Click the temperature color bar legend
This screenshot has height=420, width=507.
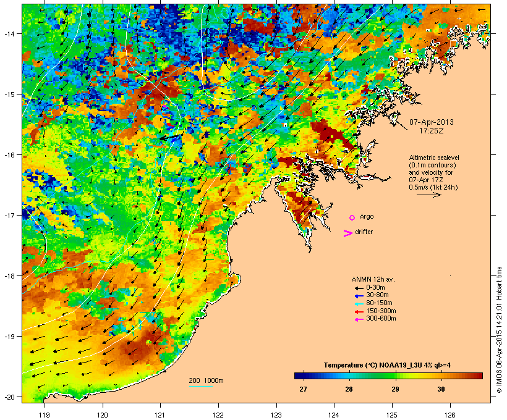pyautogui.click(x=388, y=376)
